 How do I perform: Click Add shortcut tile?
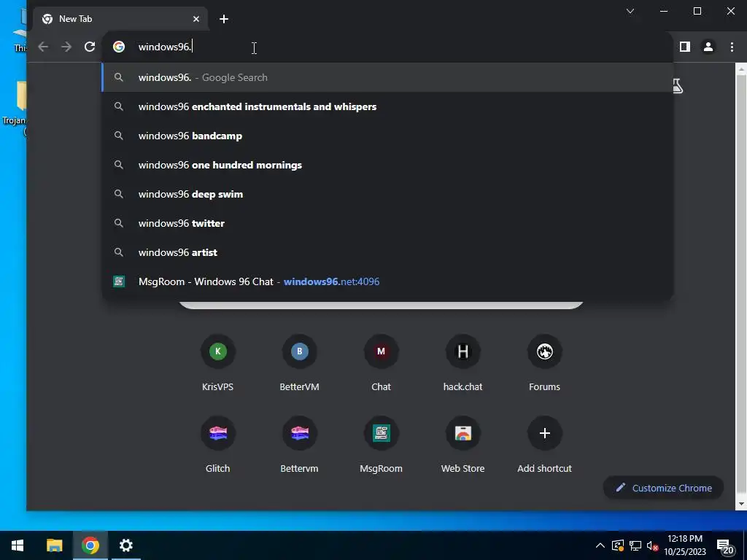click(544, 445)
